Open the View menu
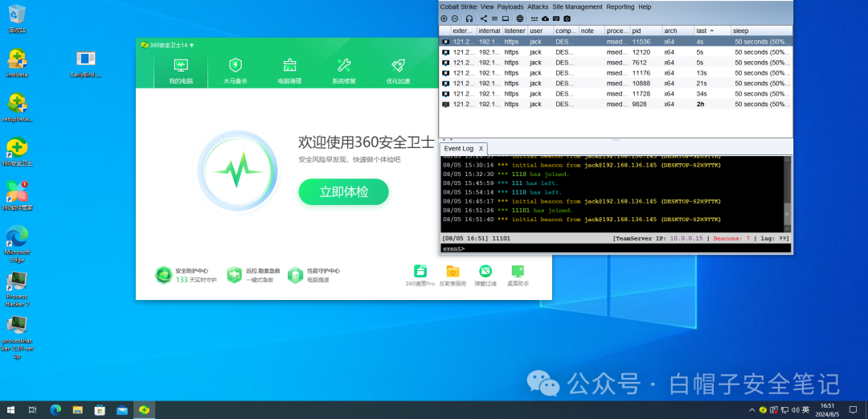The width and height of the screenshot is (868, 419). [487, 7]
